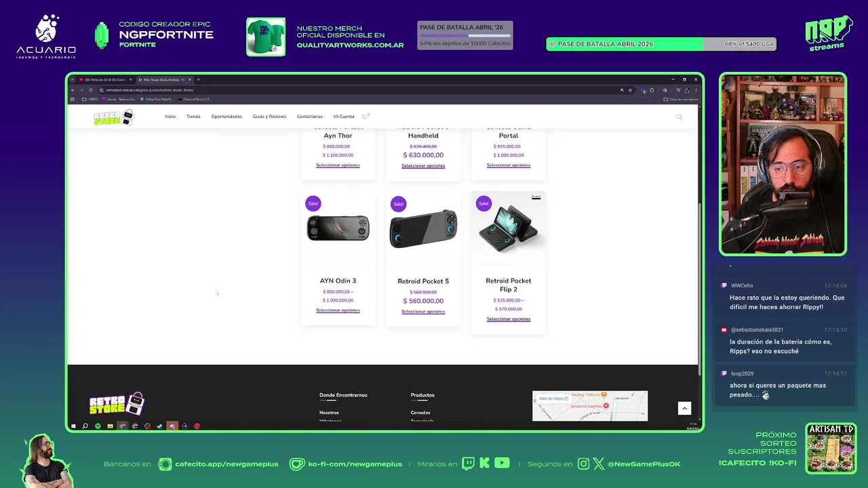This screenshot has width=868, height=488.
Task: Click the AYN Odin 3 product image
Action: point(338,228)
